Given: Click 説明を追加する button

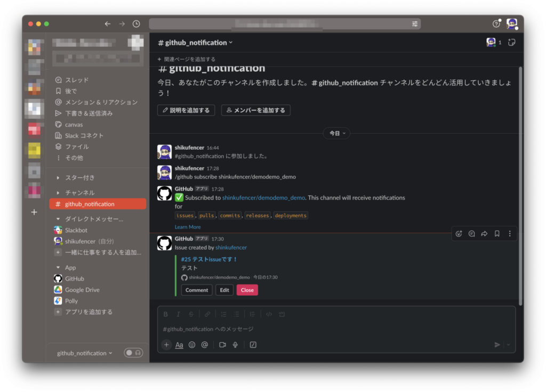Looking at the screenshot, I should 186,110.
